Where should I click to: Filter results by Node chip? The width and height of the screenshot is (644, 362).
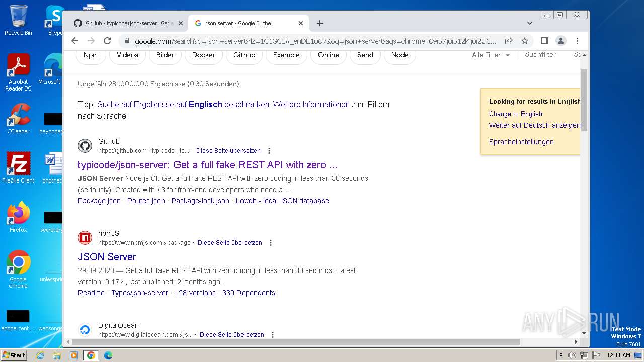coord(400,55)
